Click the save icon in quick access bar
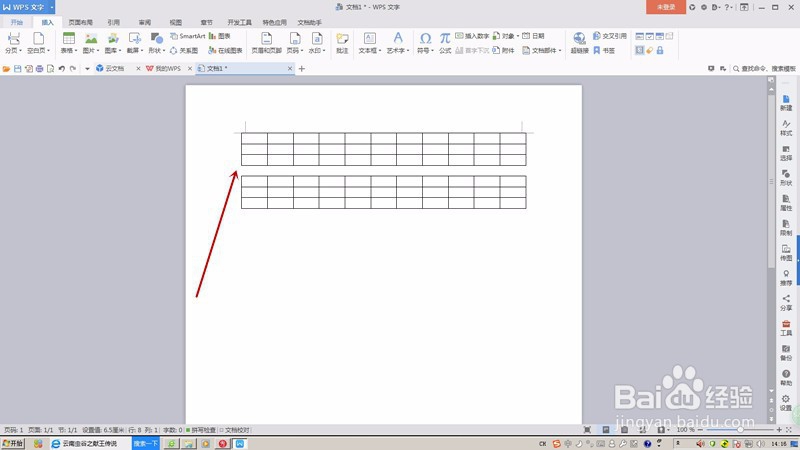This screenshot has height=450, width=800. (x=17, y=68)
